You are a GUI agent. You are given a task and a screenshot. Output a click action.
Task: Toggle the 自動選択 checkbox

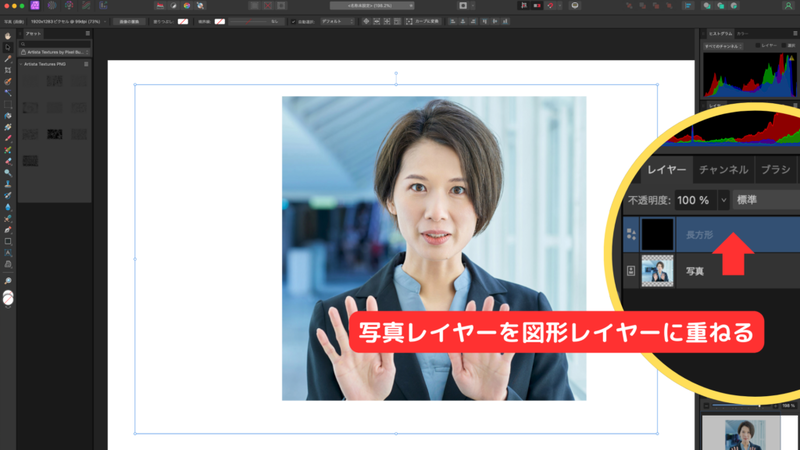coord(293,21)
